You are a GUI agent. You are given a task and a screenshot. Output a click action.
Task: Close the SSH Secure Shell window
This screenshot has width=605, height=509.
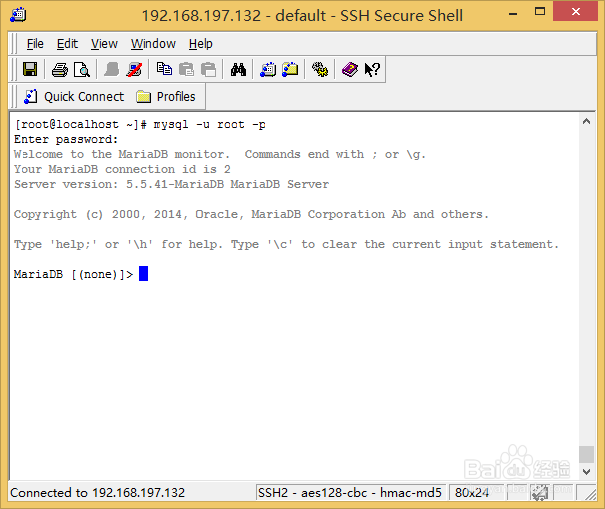575,12
